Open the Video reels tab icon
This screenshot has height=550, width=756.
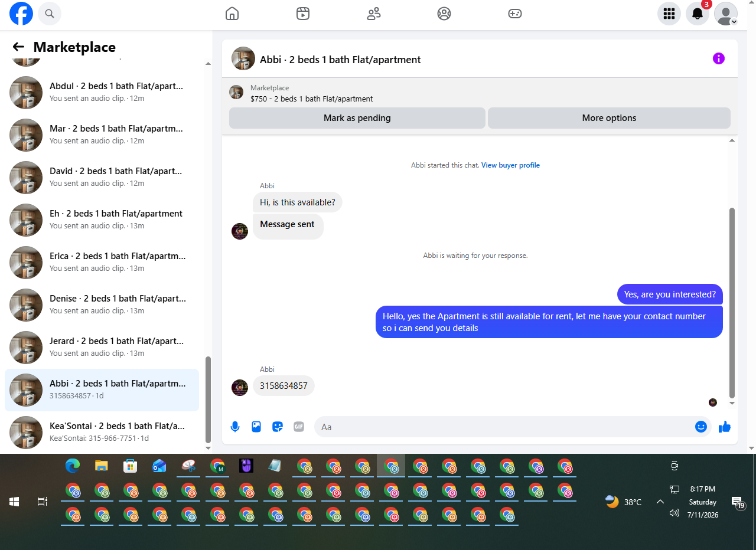303,14
